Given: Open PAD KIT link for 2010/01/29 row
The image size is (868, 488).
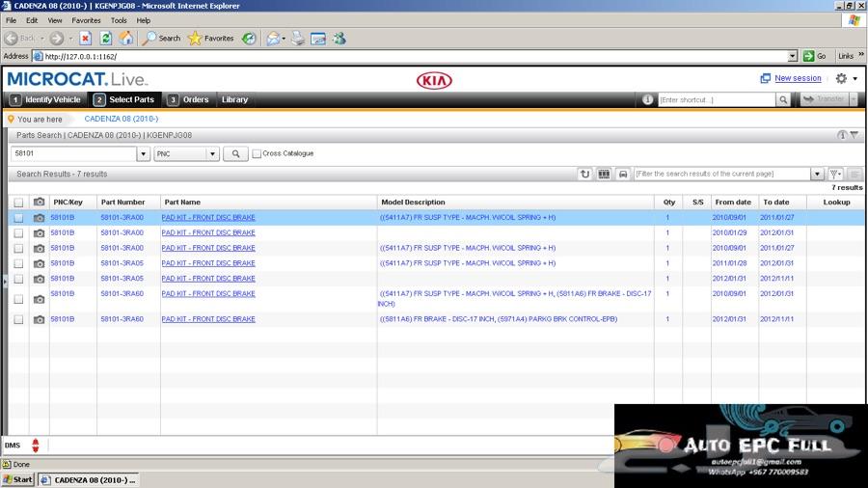Looking at the screenshot, I should pyautogui.click(x=208, y=233).
